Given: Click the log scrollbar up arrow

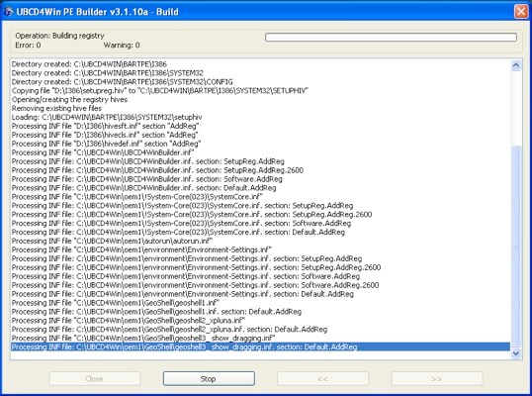Looking at the screenshot, I should pos(516,65).
